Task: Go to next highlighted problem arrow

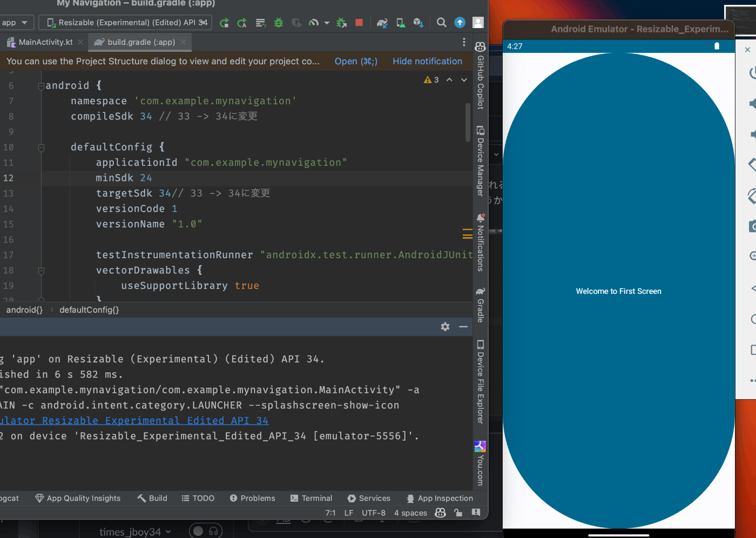Action: tap(464, 80)
